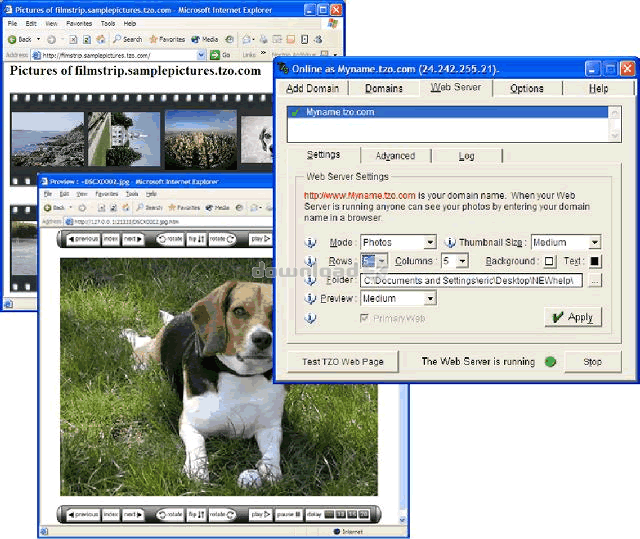Pick the Background color swatch
The width and height of the screenshot is (640, 539).
(549, 261)
